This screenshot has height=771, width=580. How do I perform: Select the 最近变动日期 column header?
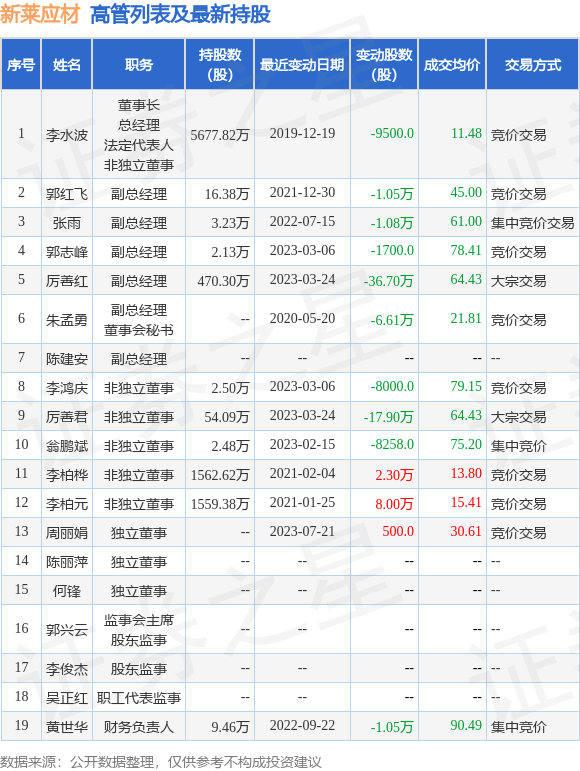tap(302, 64)
